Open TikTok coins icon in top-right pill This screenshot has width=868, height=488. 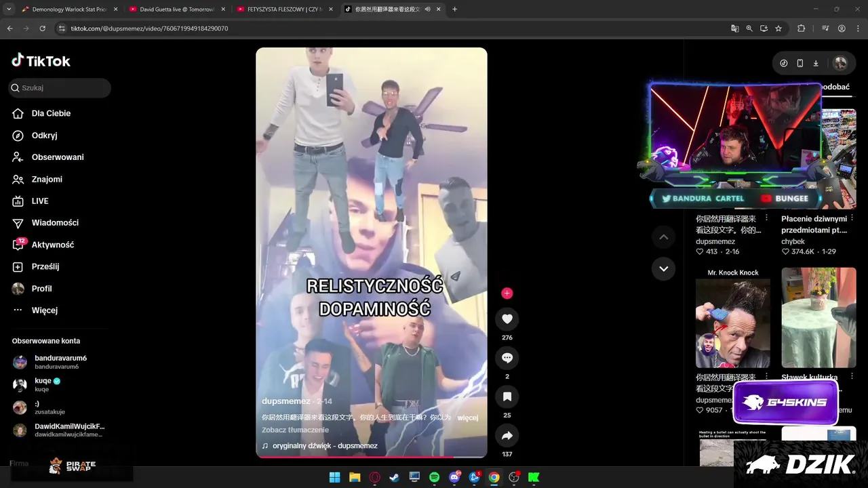point(784,63)
